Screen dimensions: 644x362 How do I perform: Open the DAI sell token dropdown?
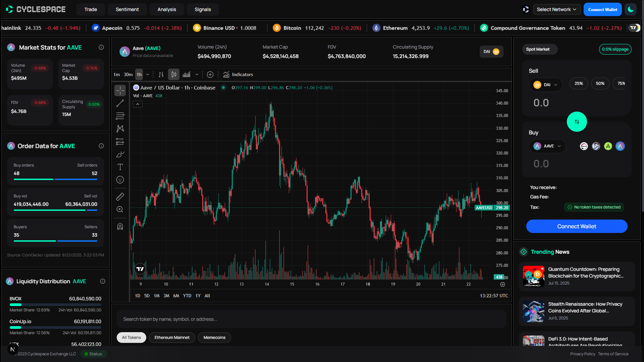tap(545, 85)
